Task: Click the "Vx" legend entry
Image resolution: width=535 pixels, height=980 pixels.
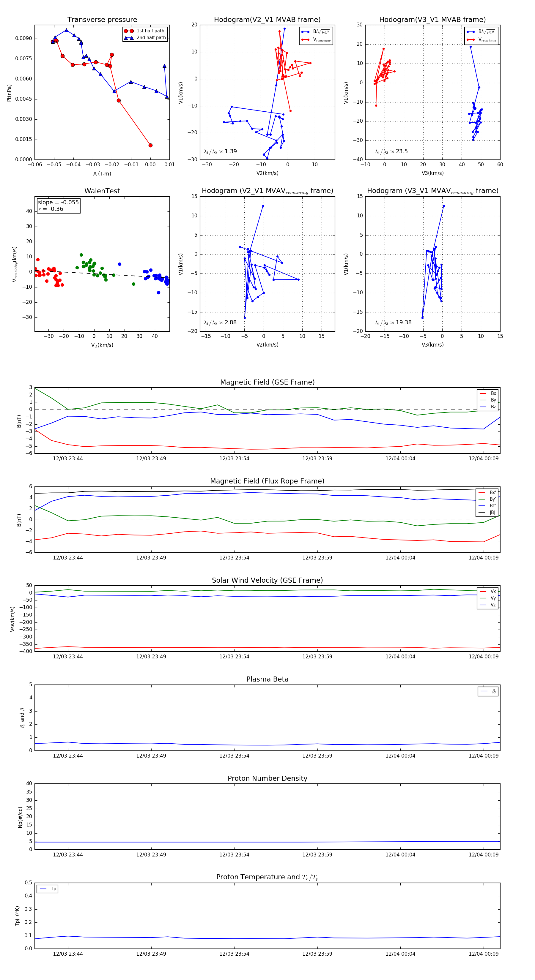Action: coord(488,591)
